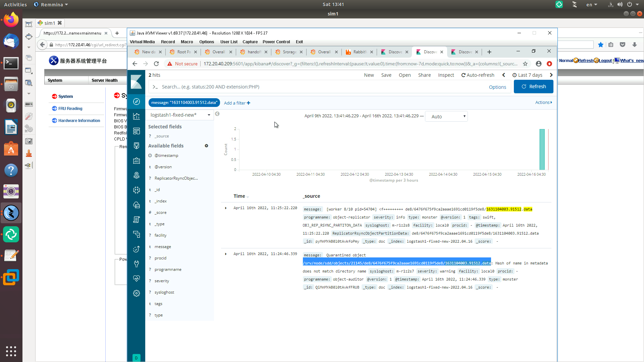Click the blue Refresh button
644x362 pixels.
[x=533, y=86]
